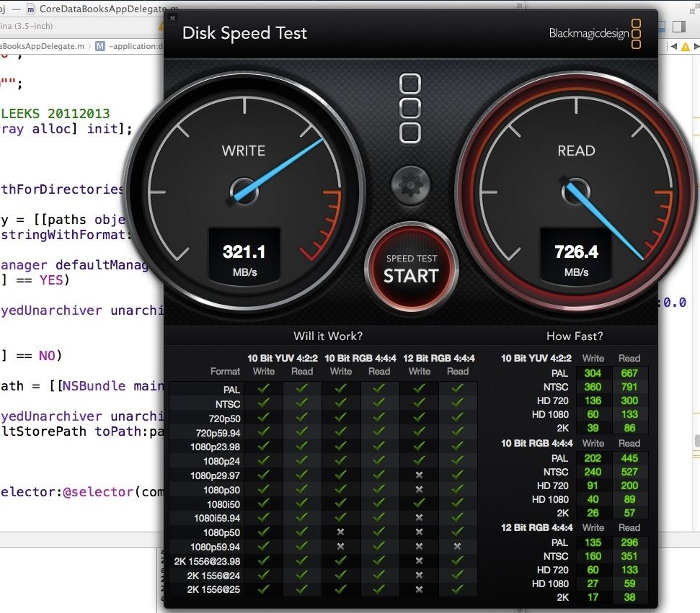Open the AppDelegate.m file breadcrumb dropdown

[43, 46]
